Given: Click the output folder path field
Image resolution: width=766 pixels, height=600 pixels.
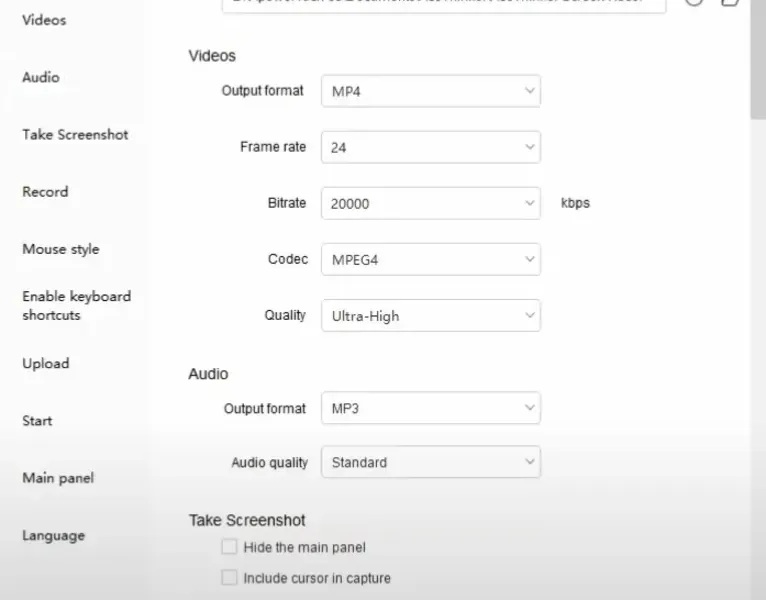Looking at the screenshot, I should click(x=443, y=5).
